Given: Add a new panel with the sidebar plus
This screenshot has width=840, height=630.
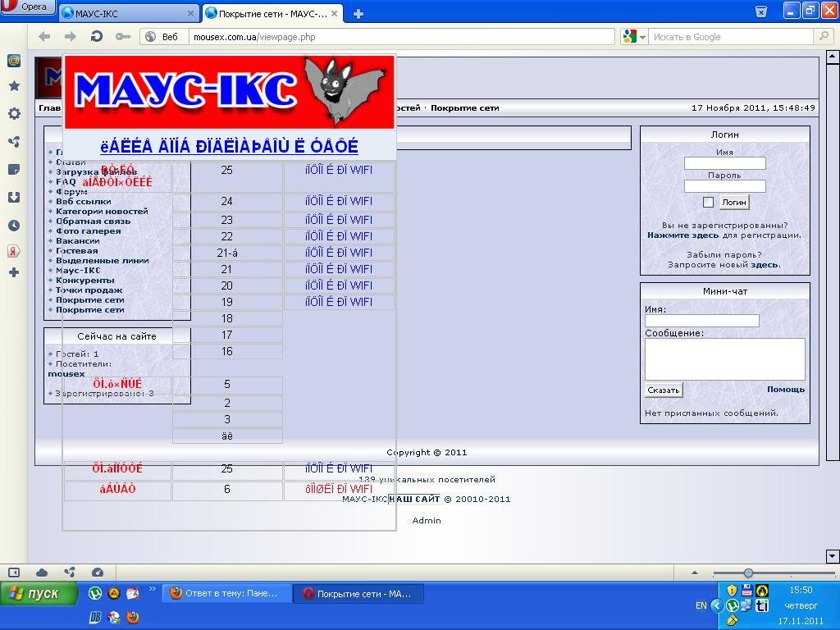Looking at the screenshot, I should (14, 272).
